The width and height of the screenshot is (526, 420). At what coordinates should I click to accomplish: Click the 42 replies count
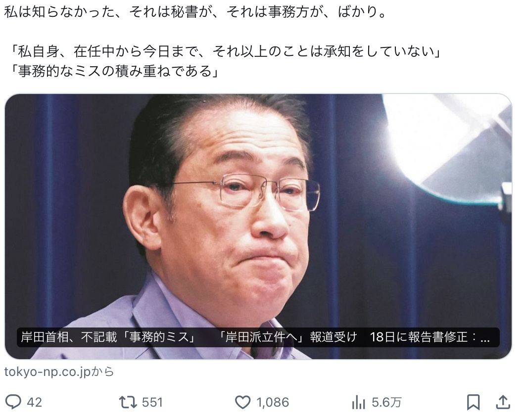tap(34, 402)
